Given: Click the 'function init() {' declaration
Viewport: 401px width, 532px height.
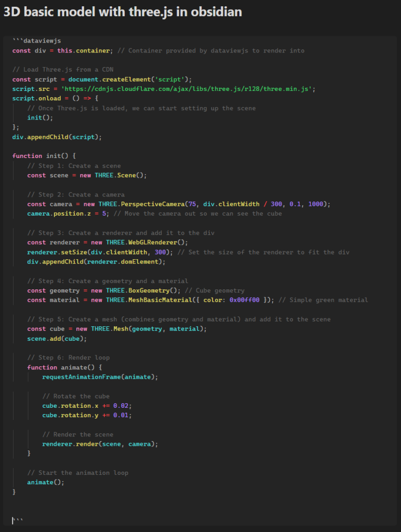Looking at the screenshot, I should pyautogui.click(x=44, y=156).
